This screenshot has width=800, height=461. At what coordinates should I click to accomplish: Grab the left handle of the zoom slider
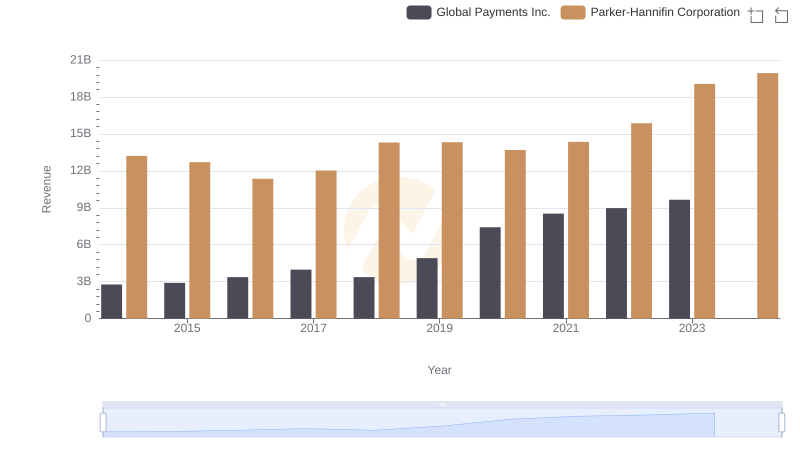click(x=103, y=423)
